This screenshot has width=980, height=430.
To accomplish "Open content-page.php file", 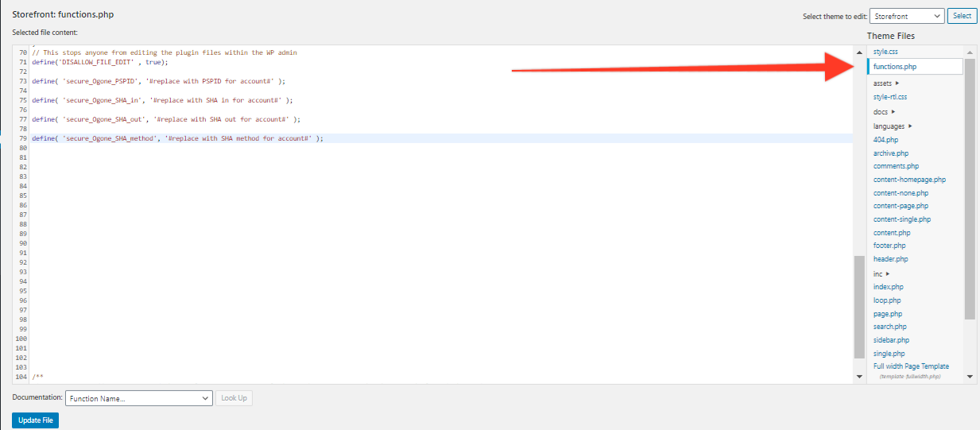I will point(901,206).
